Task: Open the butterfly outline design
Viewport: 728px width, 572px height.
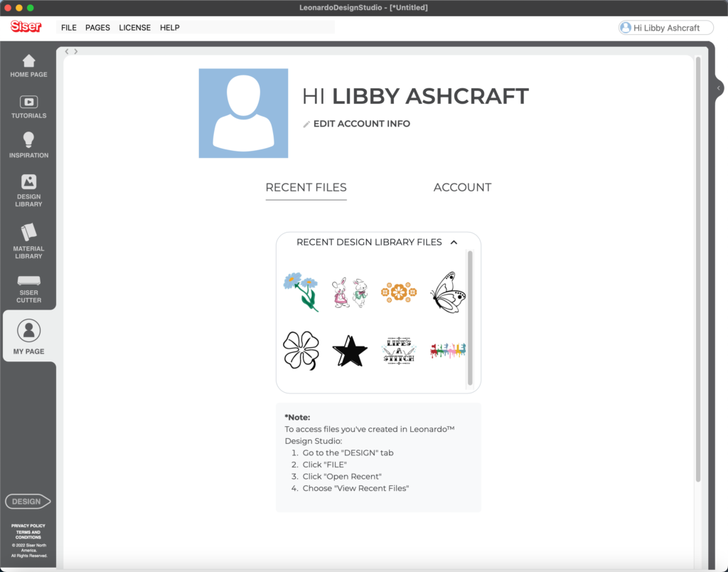Action: (x=448, y=292)
